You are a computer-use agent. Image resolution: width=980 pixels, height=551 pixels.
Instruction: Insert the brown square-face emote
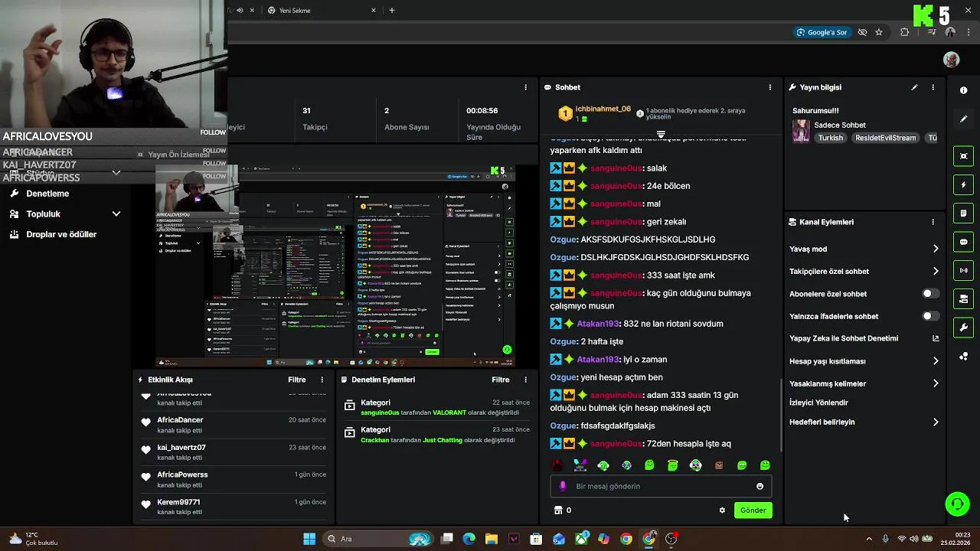click(719, 465)
